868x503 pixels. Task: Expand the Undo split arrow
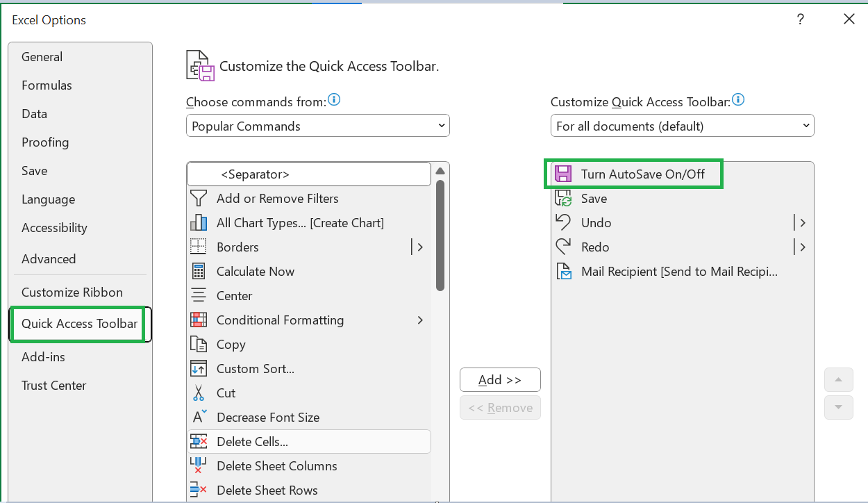(803, 223)
